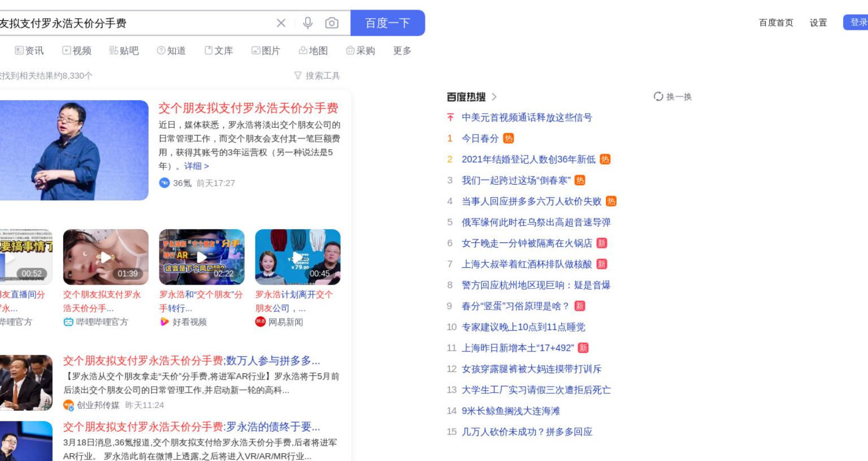Click 新 badge next to 上海大叔举着红酒杯
This screenshot has width=868, height=461.
(601, 264)
